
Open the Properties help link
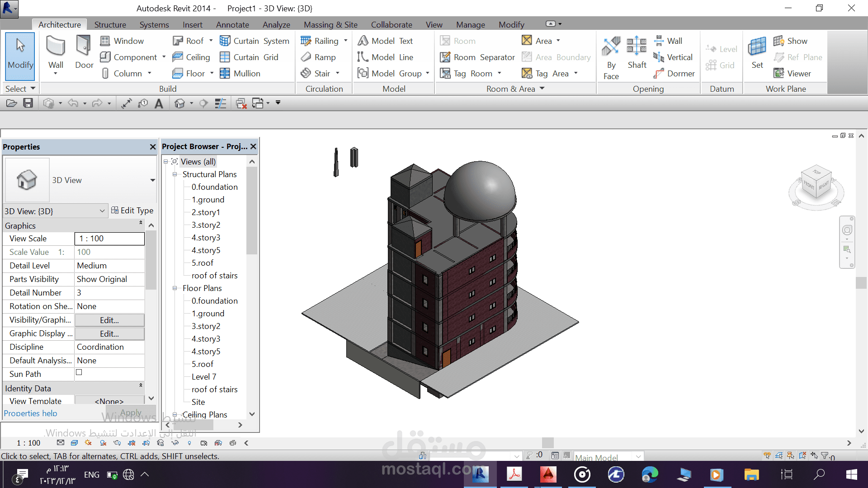(x=30, y=413)
